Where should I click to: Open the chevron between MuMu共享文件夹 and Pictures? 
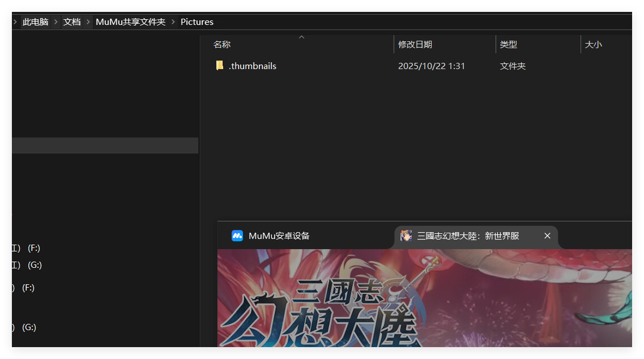coord(173,22)
